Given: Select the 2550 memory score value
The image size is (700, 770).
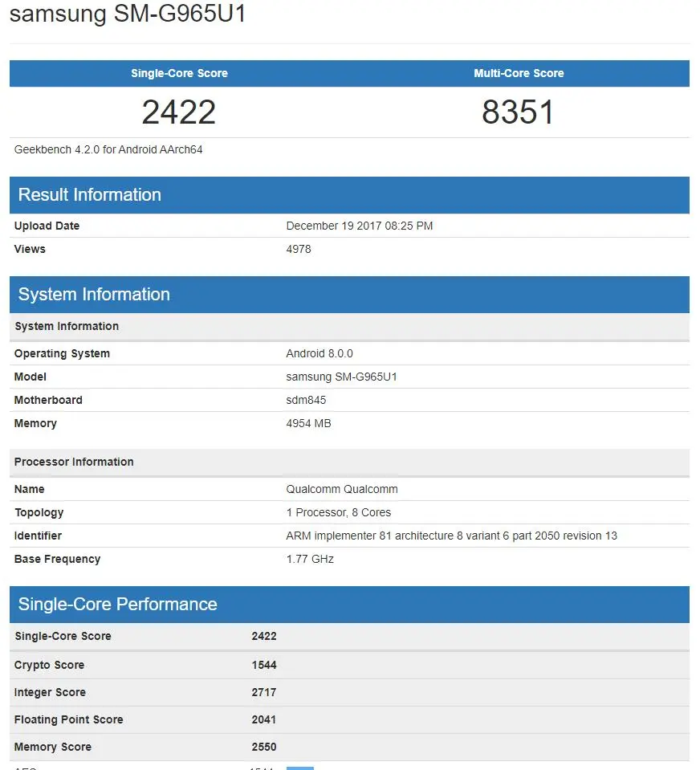Looking at the screenshot, I should click(x=264, y=747).
